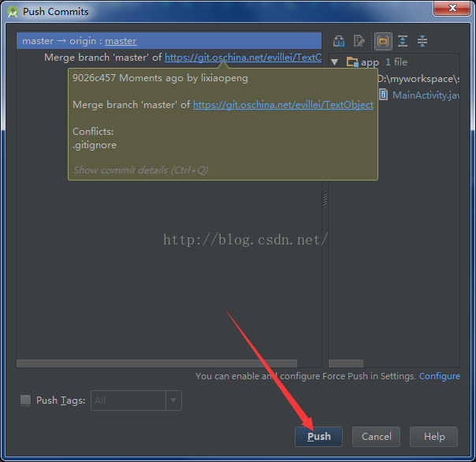Click the Expand All icon
Viewport: 476px width, 462px height.
coord(403,41)
